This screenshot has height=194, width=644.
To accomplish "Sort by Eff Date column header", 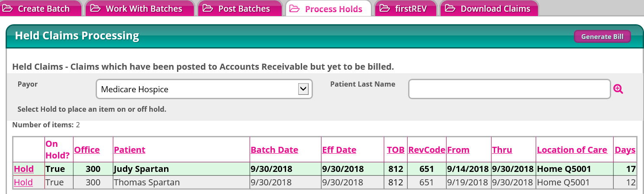I will (339, 150).
